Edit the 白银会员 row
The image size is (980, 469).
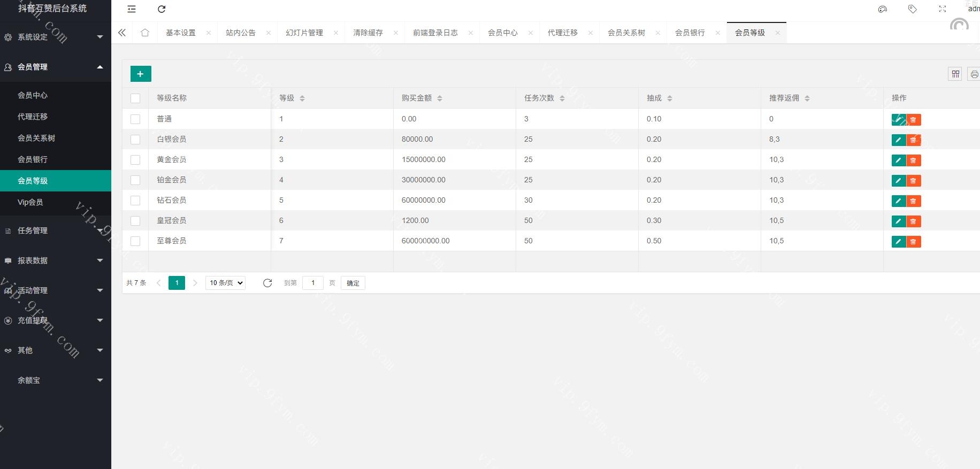point(898,140)
